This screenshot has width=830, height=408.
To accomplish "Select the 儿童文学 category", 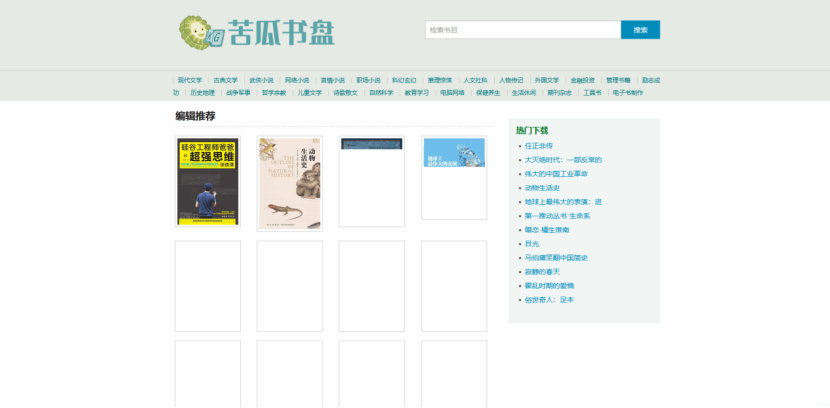I will coord(310,93).
